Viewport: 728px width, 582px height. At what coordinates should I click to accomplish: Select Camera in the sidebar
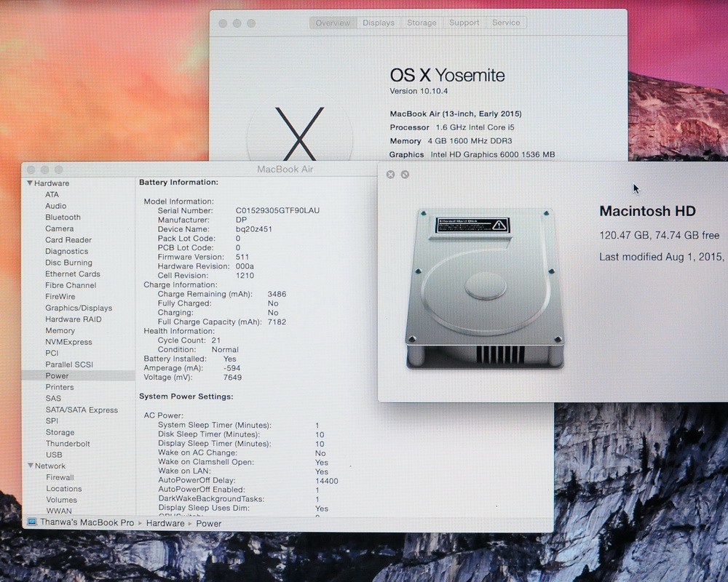[x=60, y=228]
